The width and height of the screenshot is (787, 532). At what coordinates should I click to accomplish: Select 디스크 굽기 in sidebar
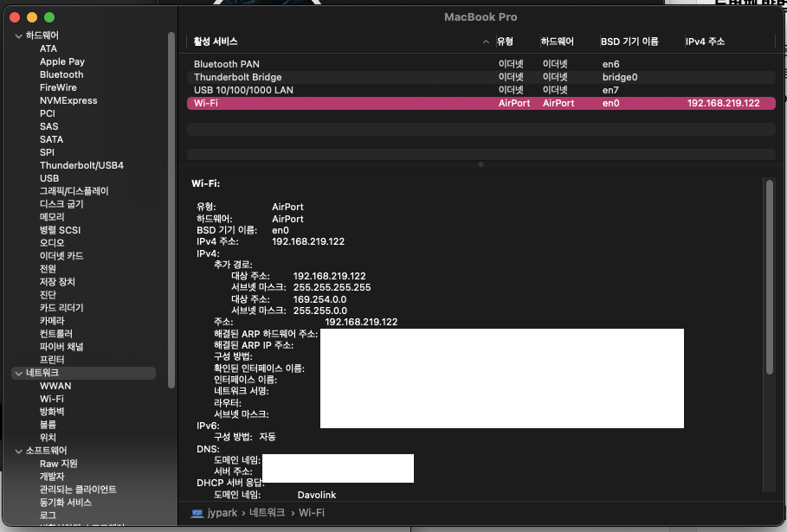coord(61,204)
